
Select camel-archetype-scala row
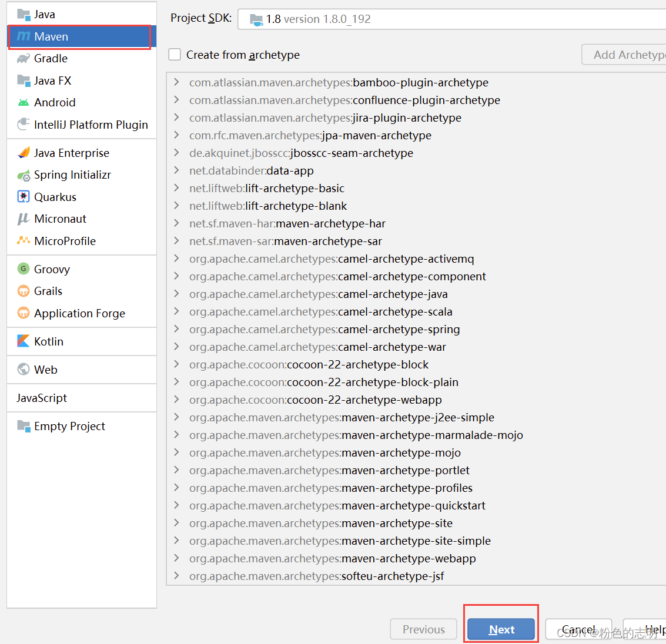[x=416, y=311]
